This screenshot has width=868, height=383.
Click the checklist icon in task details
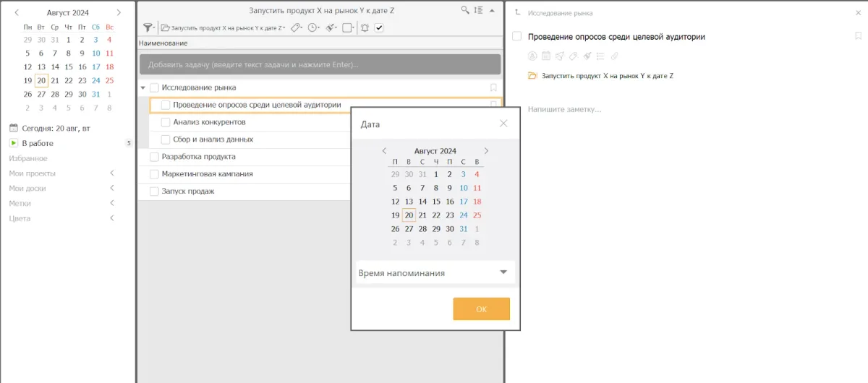600,56
